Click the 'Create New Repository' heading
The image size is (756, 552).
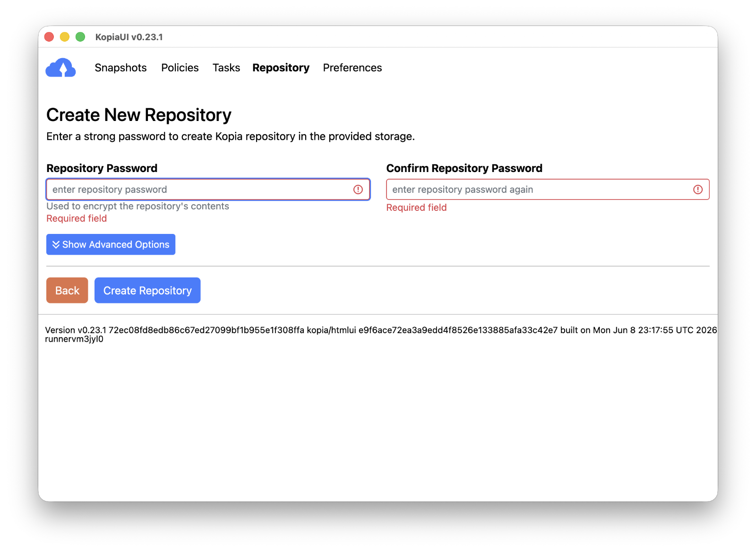pos(139,115)
